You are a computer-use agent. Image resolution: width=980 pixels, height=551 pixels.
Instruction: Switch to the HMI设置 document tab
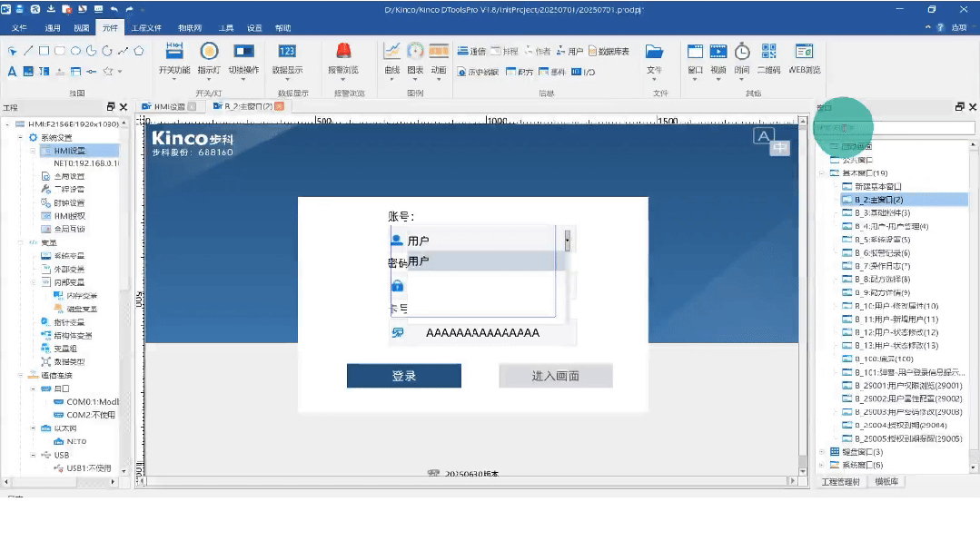click(x=167, y=107)
